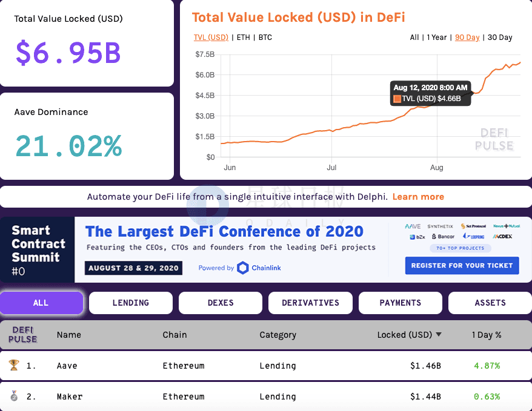
Task: Show the 30 Day chart range
Action: point(500,38)
